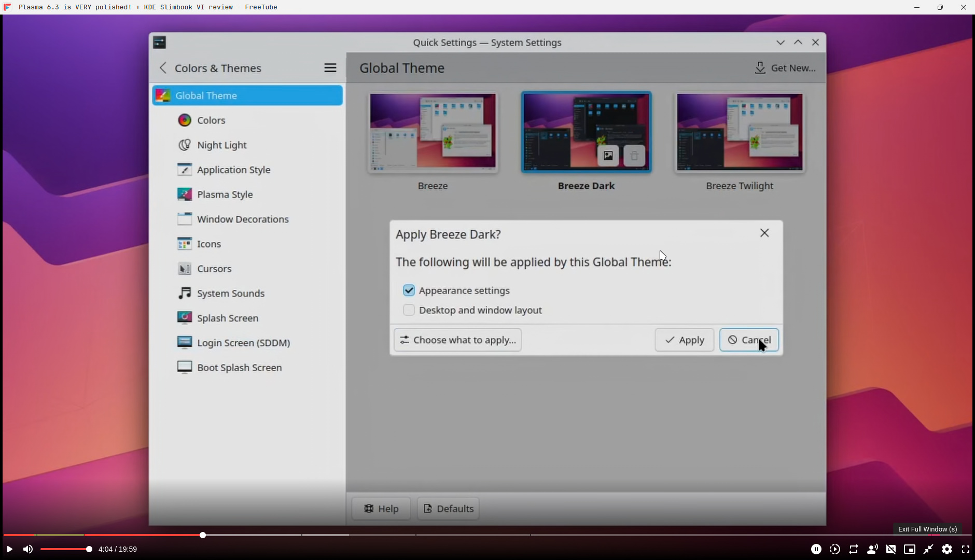The image size is (975, 560).
Task: Open the audio tracks person icon
Action: click(x=872, y=549)
